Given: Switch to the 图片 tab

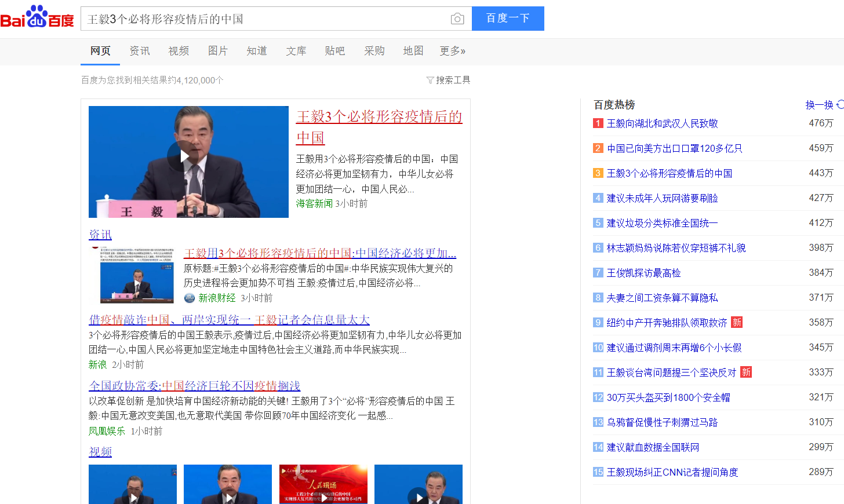Looking at the screenshot, I should (218, 51).
